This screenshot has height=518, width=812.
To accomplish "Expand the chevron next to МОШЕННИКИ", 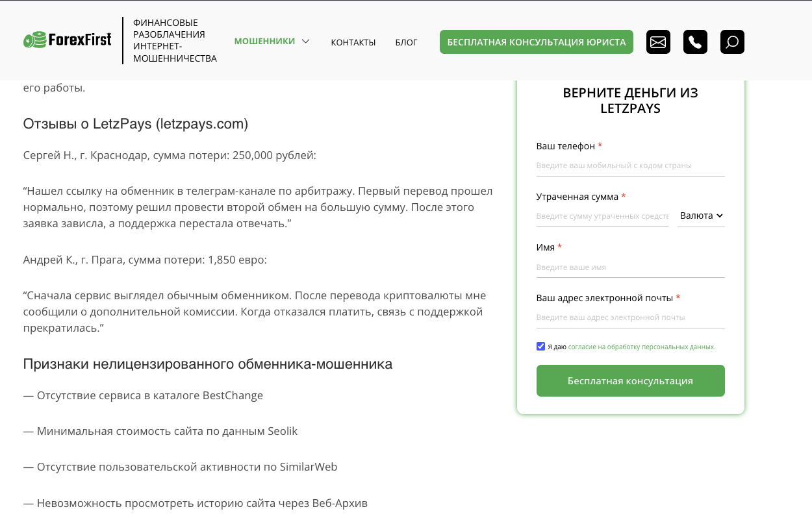I will pos(304,40).
